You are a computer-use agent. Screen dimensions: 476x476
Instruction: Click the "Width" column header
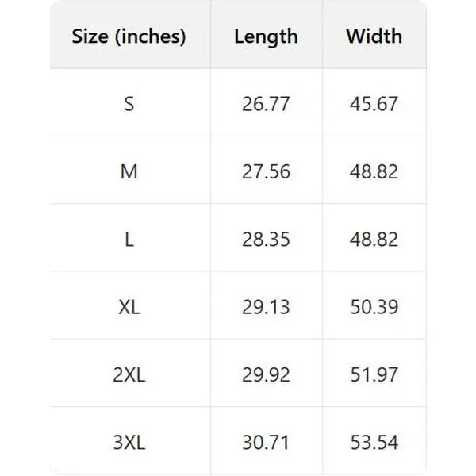[374, 36]
